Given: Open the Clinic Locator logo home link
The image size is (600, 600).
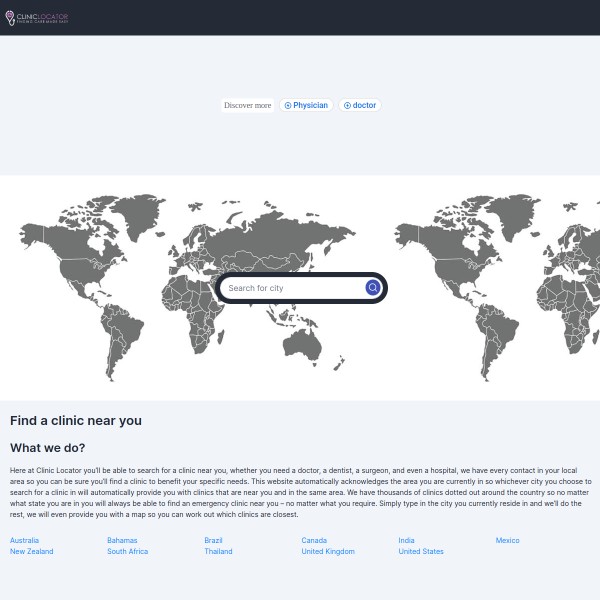Looking at the screenshot, I should (x=37, y=18).
